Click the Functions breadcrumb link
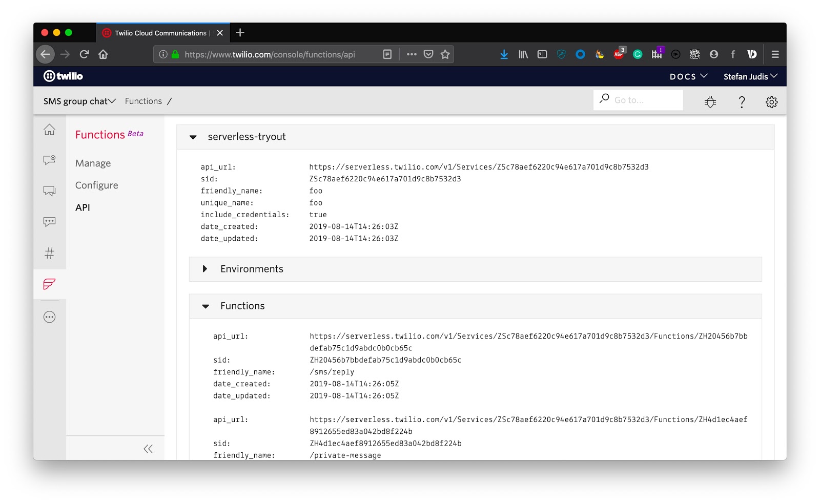 click(143, 101)
